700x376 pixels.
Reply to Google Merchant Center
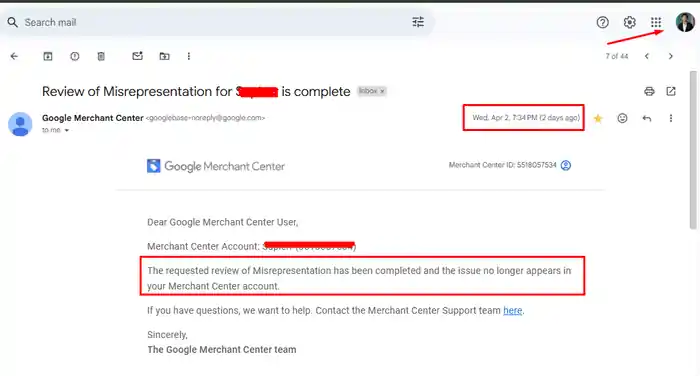pyautogui.click(x=646, y=118)
